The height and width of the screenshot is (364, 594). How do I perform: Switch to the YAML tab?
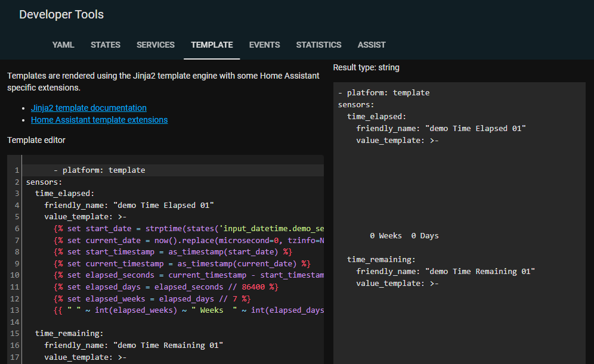click(x=63, y=45)
